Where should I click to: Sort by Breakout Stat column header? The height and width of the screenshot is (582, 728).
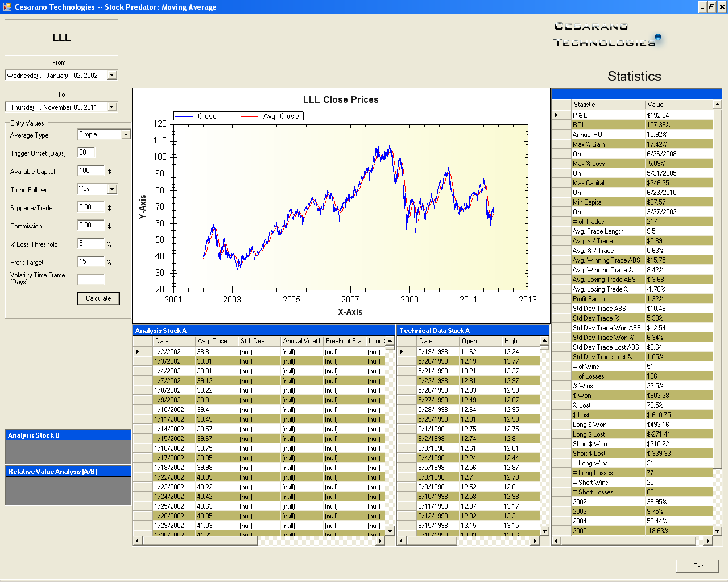[x=344, y=341]
